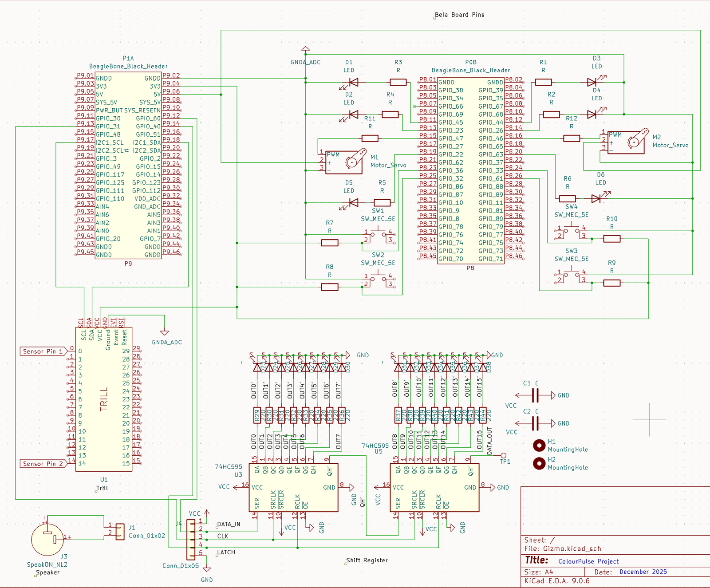Click the 'December 2025' date field
This screenshot has width=710, height=588.
click(x=643, y=572)
